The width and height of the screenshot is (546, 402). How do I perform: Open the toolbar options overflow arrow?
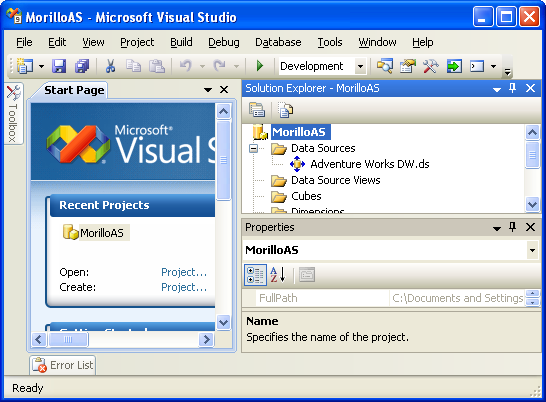(x=507, y=72)
